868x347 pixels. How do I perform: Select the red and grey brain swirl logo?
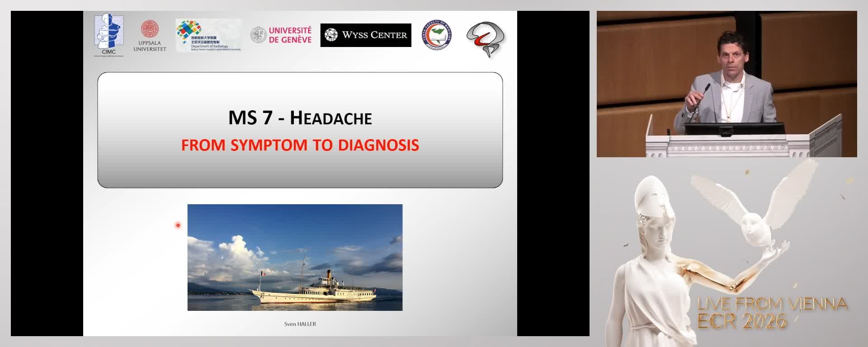486,39
